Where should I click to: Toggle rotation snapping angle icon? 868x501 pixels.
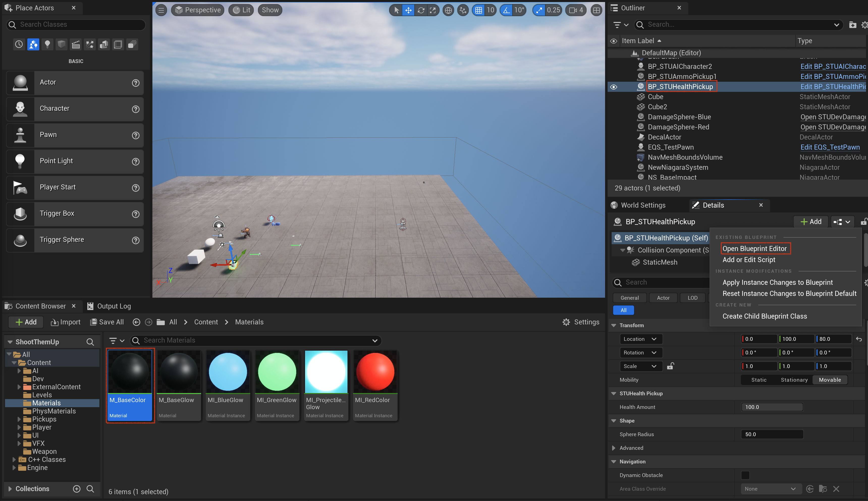(x=506, y=10)
